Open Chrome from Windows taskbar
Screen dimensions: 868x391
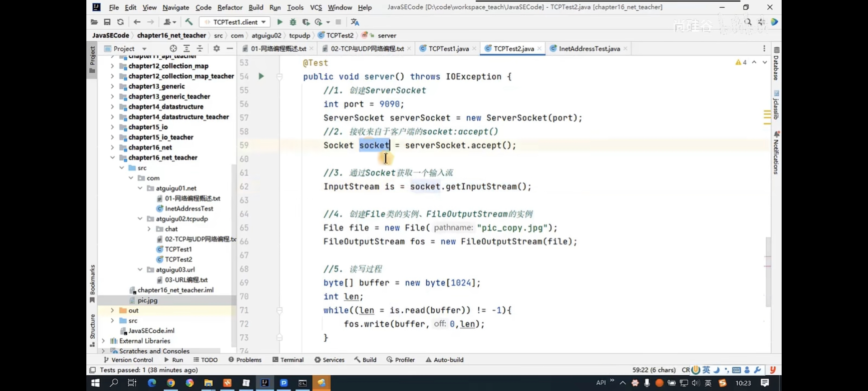click(171, 383)
